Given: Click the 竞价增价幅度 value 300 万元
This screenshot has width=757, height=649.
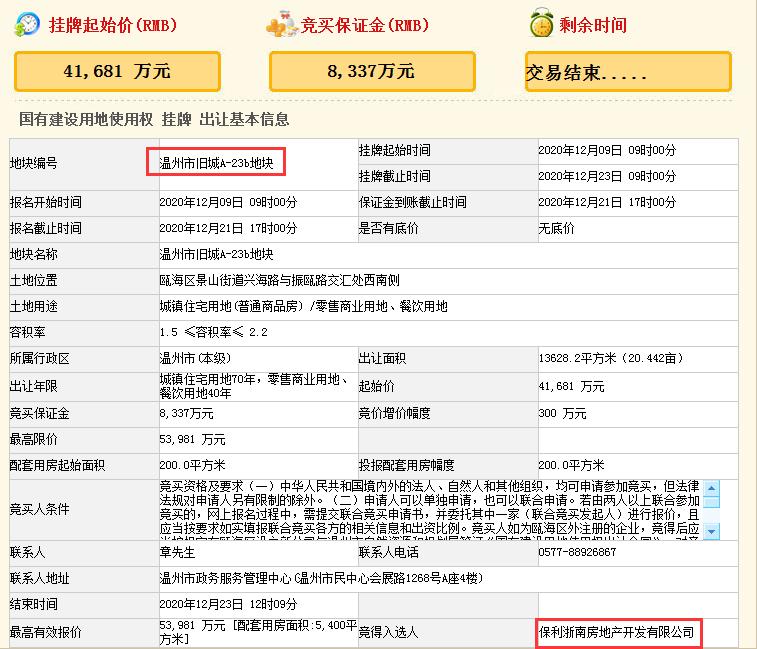Looking at the screenshot, I should click(562, 414).
